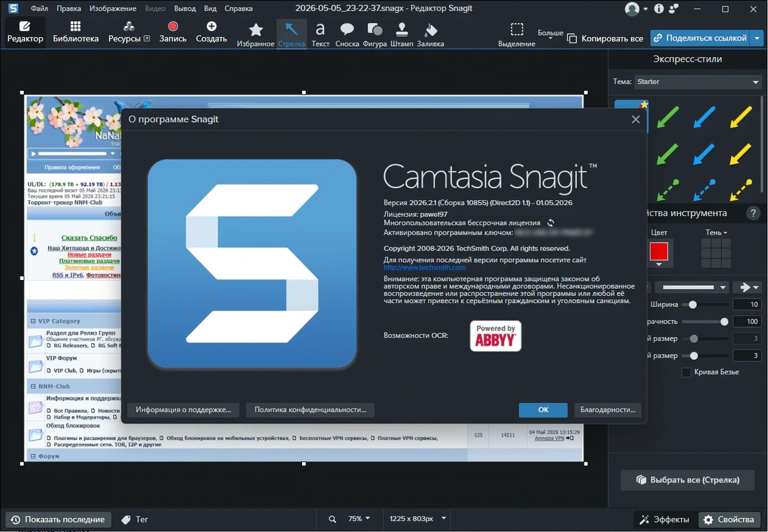The height and width of the screenshot is (532, 768).
Task: Open Политика конфиденциальности button
Action: (310, 410)
